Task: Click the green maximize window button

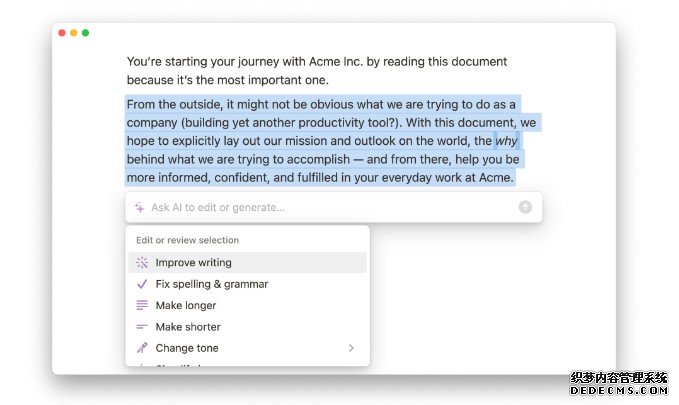Action: (x=86, y=33)
